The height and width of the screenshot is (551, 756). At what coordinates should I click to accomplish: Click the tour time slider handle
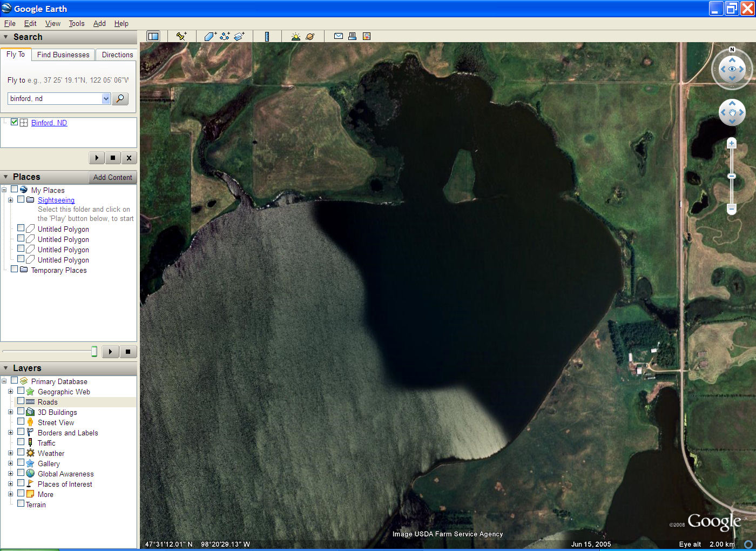point(94,352)
